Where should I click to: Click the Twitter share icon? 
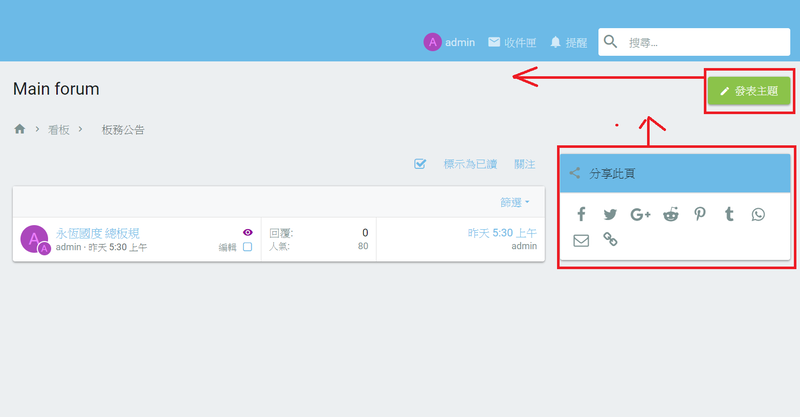610,214
